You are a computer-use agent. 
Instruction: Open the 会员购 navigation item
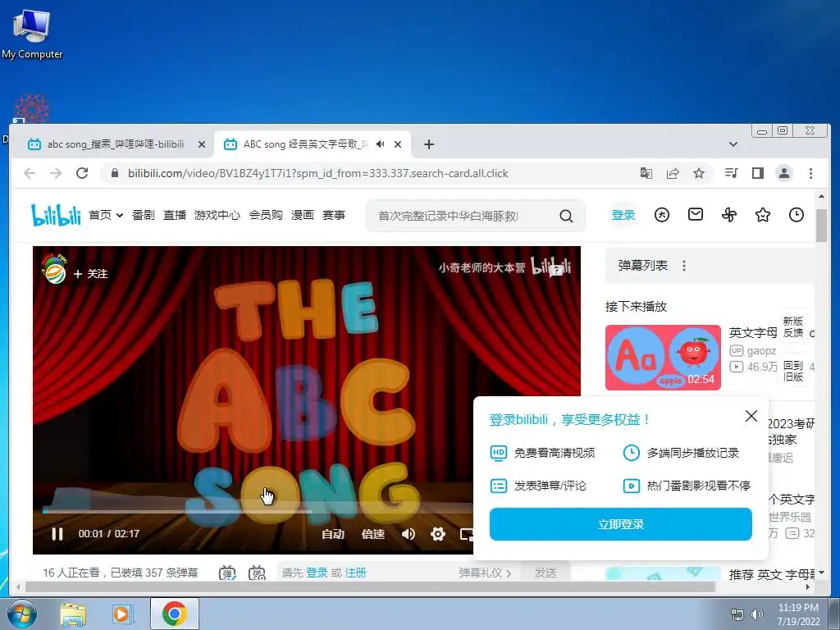pyautogui.click(x=266, y=215)
